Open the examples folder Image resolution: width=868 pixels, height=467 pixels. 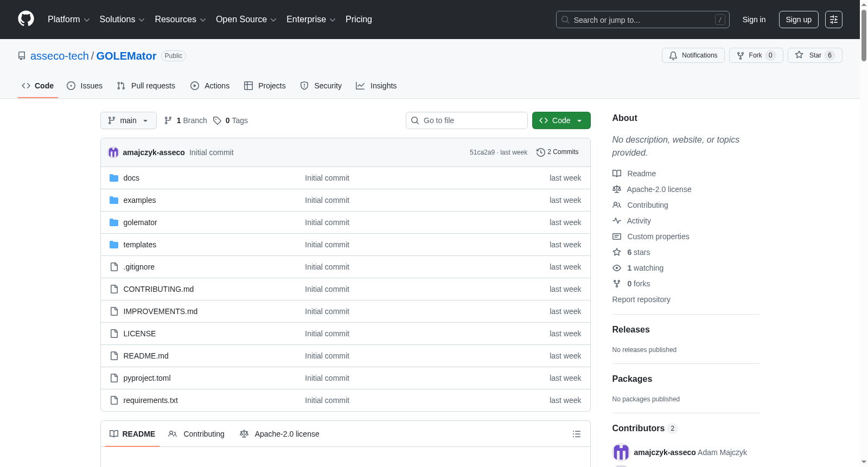point(139,200)
